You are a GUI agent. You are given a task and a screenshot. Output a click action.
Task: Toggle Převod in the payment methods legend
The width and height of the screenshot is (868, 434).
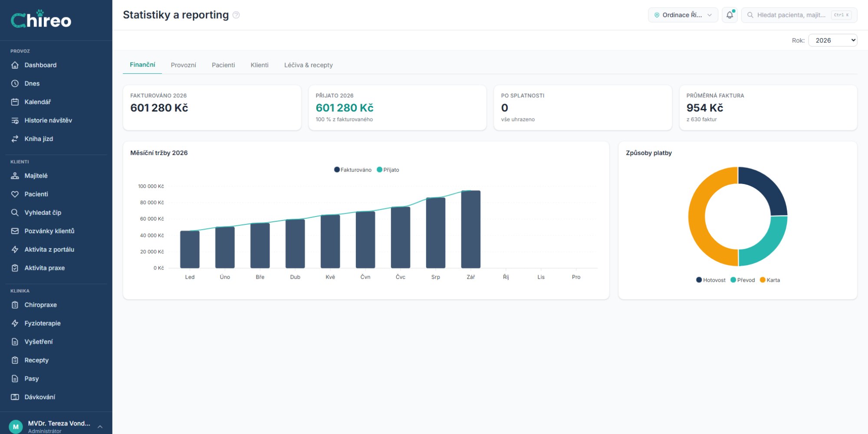(743, 280)
